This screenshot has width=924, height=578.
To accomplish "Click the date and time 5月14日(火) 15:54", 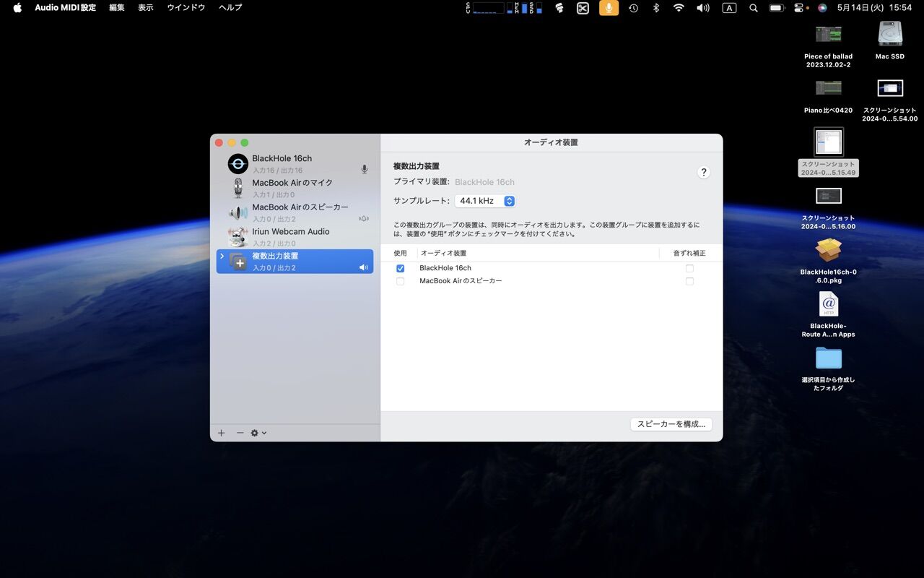I will point(874,8).
